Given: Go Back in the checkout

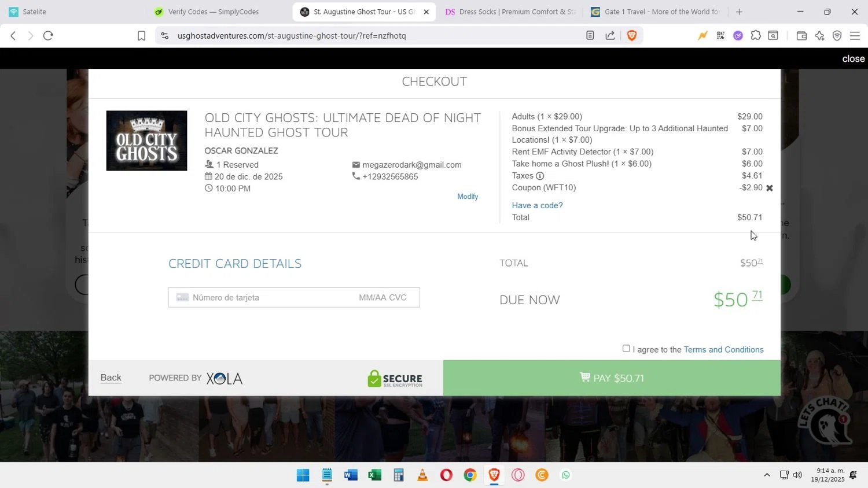Looking at the screenshot, I should 111,378.
